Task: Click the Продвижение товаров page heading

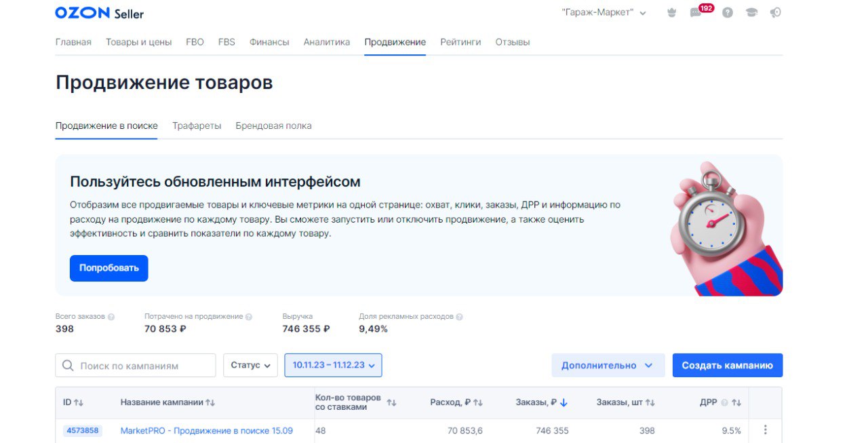Action: [x=164, y=83]
